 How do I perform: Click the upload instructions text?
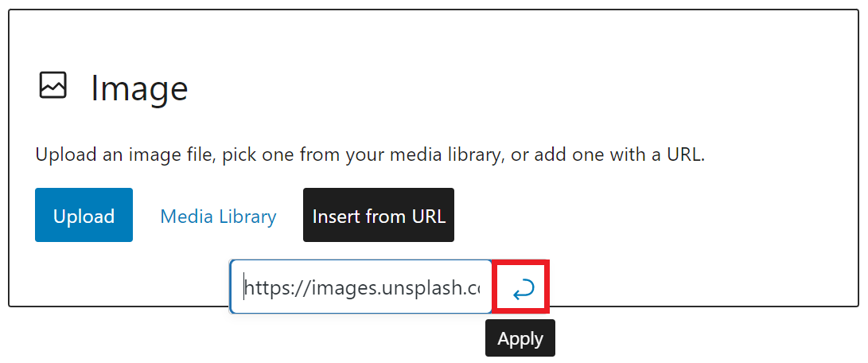[370, 154]
